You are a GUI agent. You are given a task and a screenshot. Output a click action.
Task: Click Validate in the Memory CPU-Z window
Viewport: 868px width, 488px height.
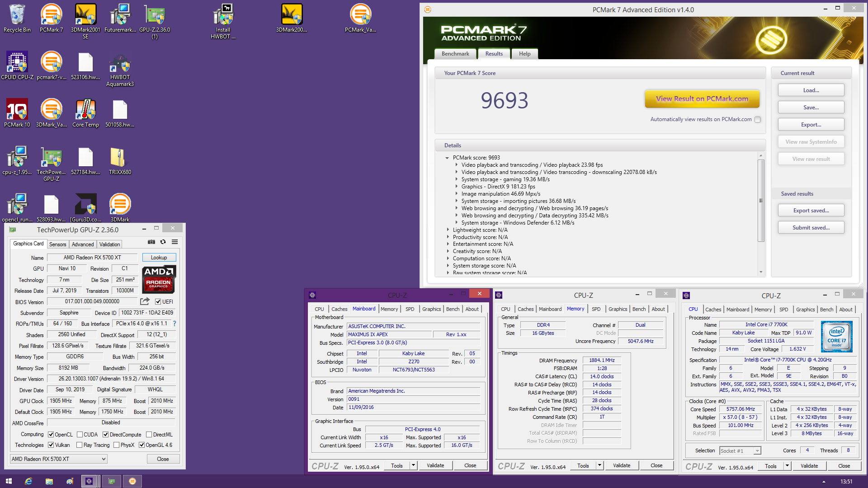pyautogui.click(x=621, y=465)
